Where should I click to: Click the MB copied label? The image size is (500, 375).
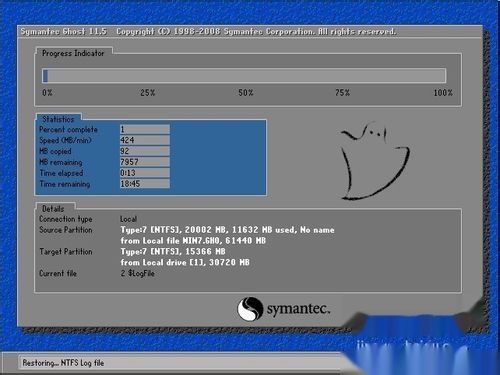(x=55, y=151)
